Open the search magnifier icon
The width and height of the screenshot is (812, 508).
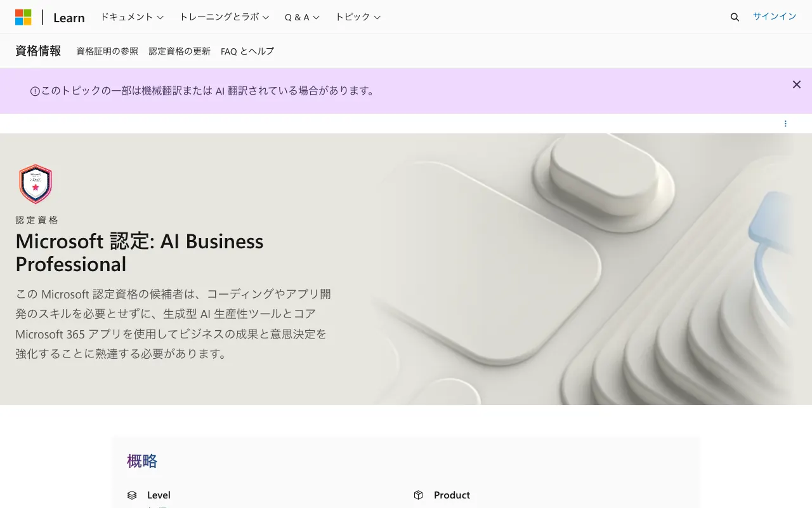coord(735,17)
